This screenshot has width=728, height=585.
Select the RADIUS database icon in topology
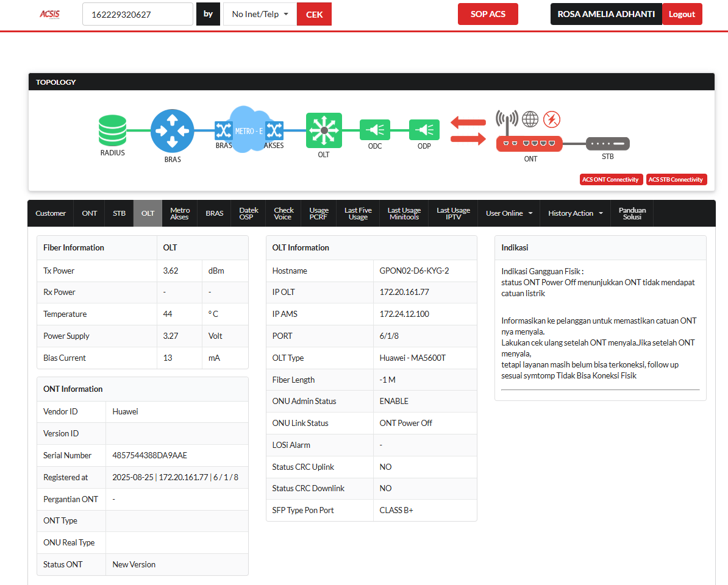click(x=112, y=130)
